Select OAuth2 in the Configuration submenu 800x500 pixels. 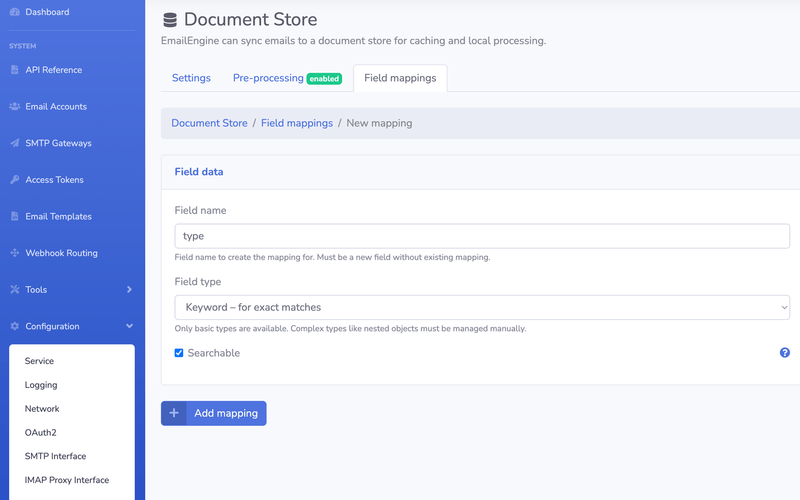pyautogui.click(x=41, y=432)
